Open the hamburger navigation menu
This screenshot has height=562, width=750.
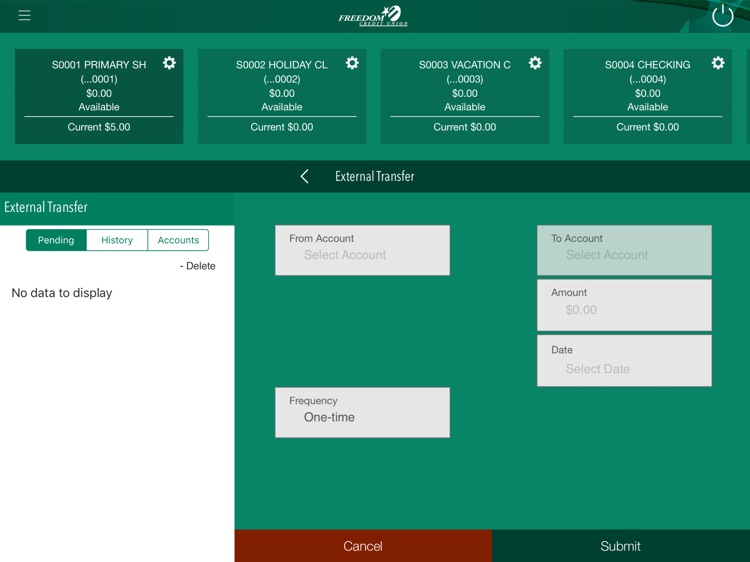[x=24, y=15]
